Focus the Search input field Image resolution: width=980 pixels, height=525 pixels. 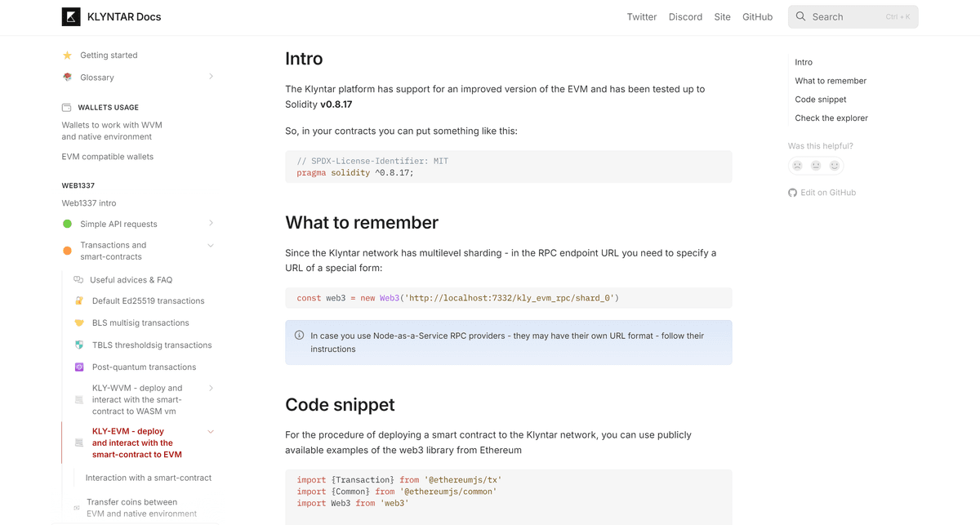pyautogui.click(x=853, y=17)
